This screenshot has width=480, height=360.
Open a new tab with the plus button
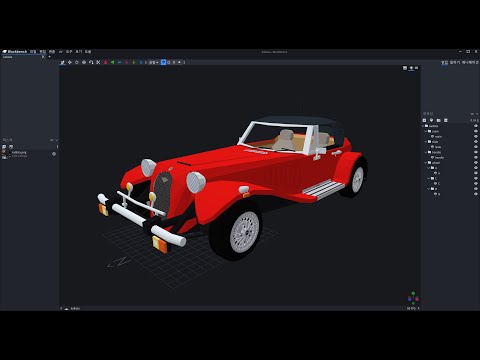pyautogui.click(x=49, y=57)
